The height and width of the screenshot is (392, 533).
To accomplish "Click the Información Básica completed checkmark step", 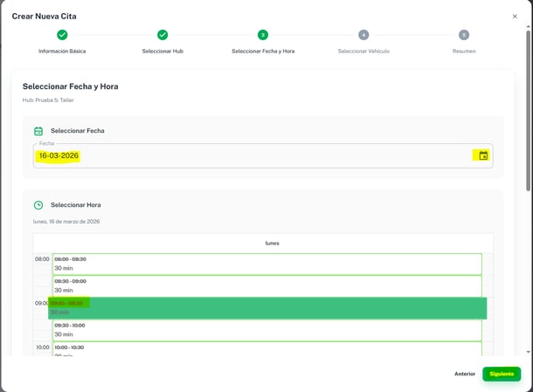I will [62, 35].
